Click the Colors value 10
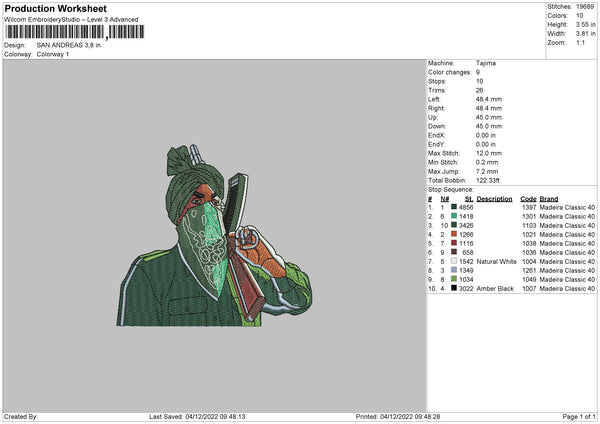The width and height of the screenshot is (600, 424). pyautogui.click(x=580, y=16)
